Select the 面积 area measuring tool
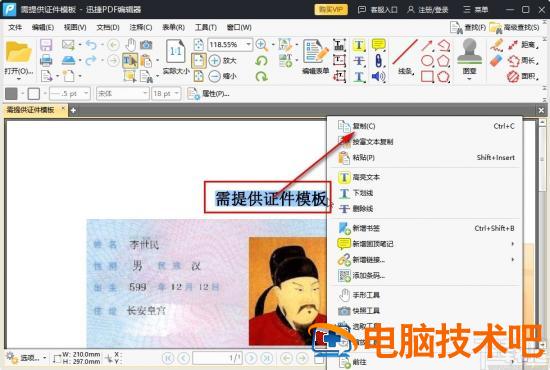Screen dimensions: 550x370 [523, 76]
